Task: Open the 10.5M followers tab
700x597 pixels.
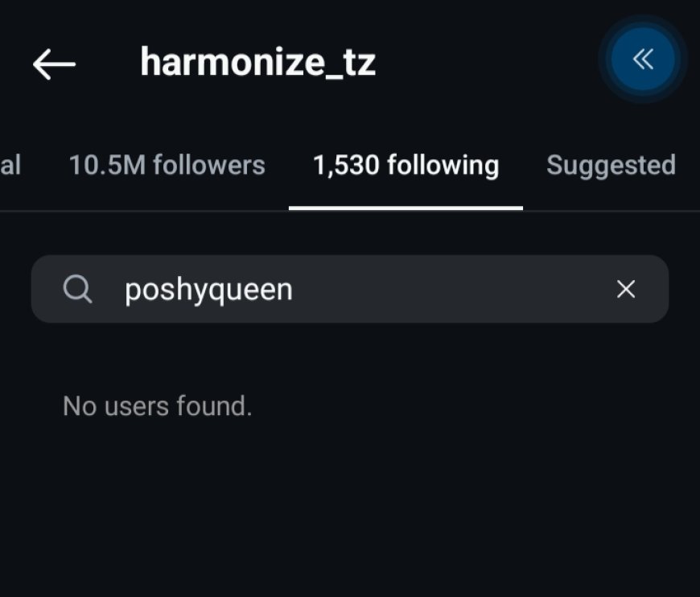Action: coord(167,166)
